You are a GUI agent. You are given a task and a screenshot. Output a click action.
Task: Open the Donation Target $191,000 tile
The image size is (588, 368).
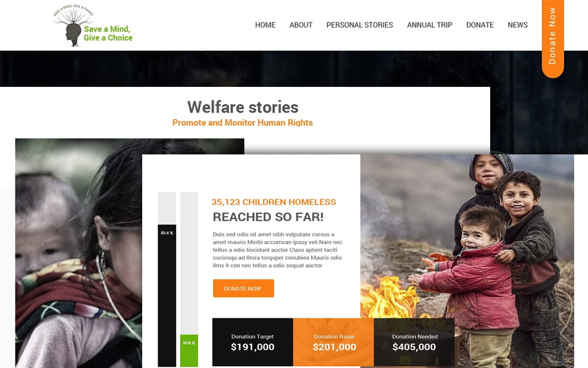click(253, 342)
